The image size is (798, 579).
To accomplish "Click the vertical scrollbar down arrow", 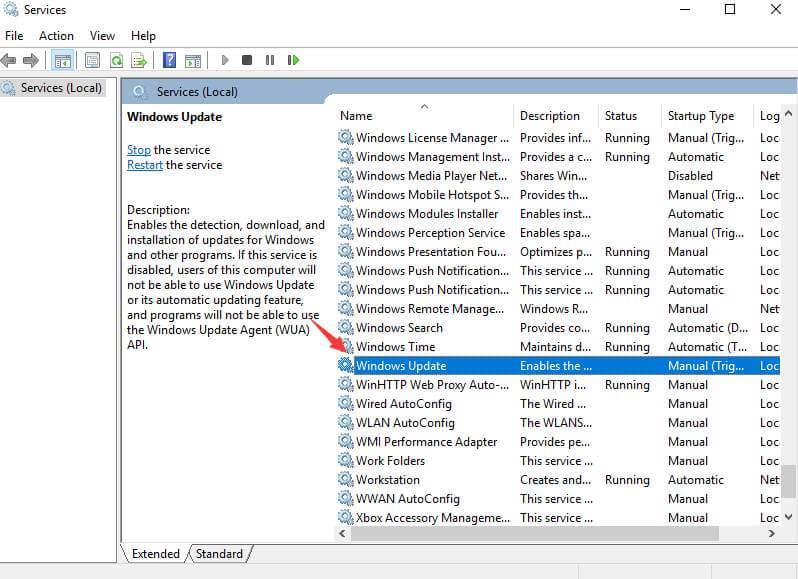I will point(788,516).
